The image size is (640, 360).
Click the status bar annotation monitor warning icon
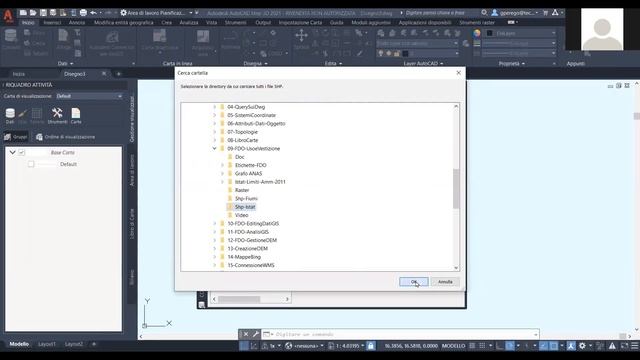(612, 346)
